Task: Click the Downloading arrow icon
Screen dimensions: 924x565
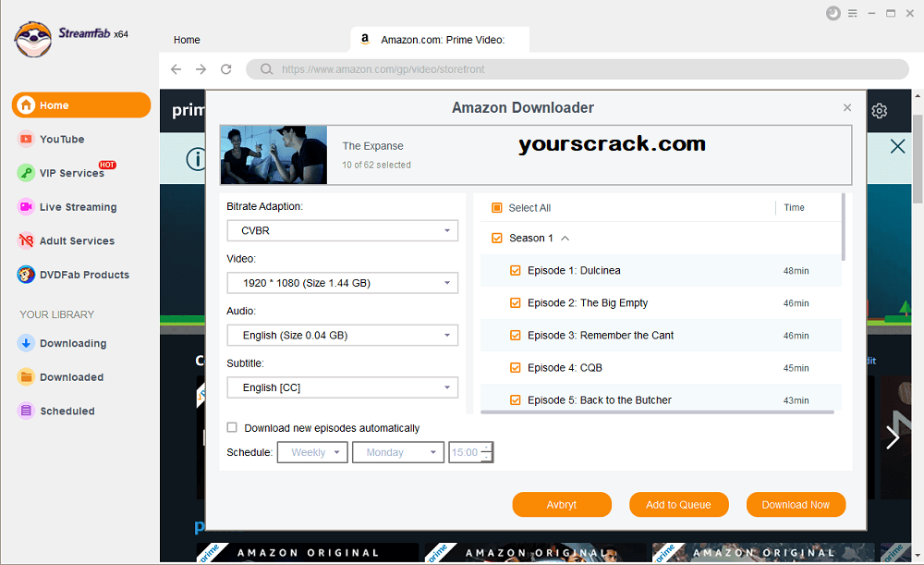Action: 26,343
